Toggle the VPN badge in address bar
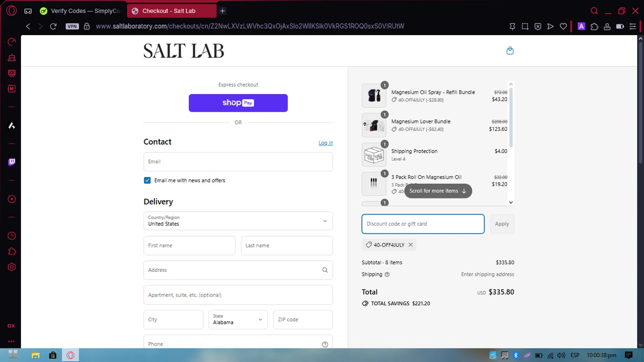Image resolution: width=644 pixels, height=362 pixels. pos(72,26)
